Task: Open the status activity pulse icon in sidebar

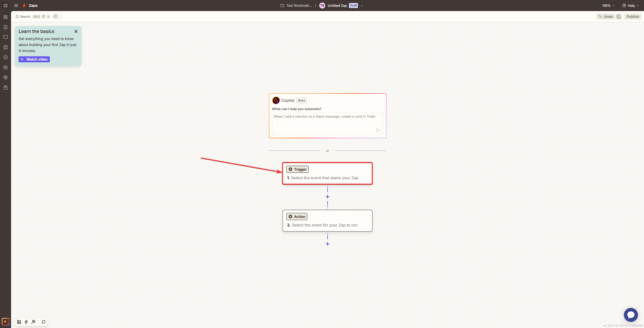Action: tap(6, 67)
